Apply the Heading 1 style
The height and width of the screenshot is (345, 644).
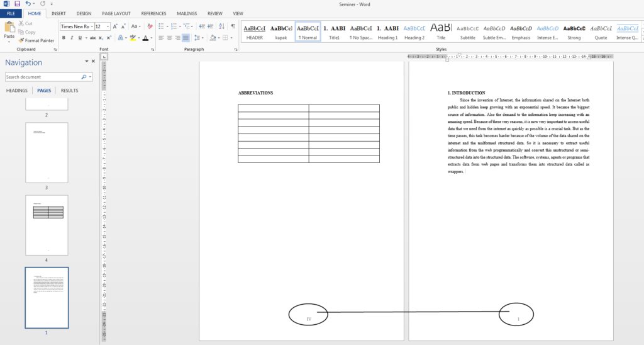pyautogui.click(x=387, y=31)
